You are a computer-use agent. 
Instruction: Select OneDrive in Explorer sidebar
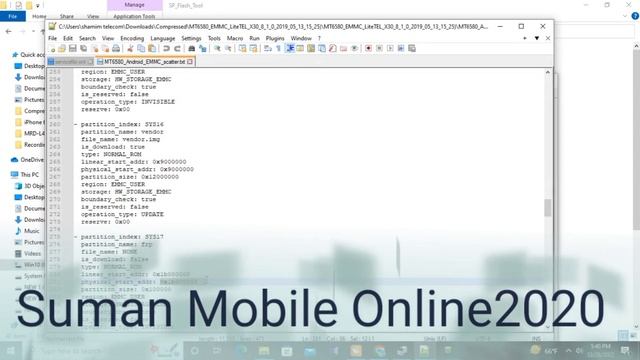pos(27,160)
